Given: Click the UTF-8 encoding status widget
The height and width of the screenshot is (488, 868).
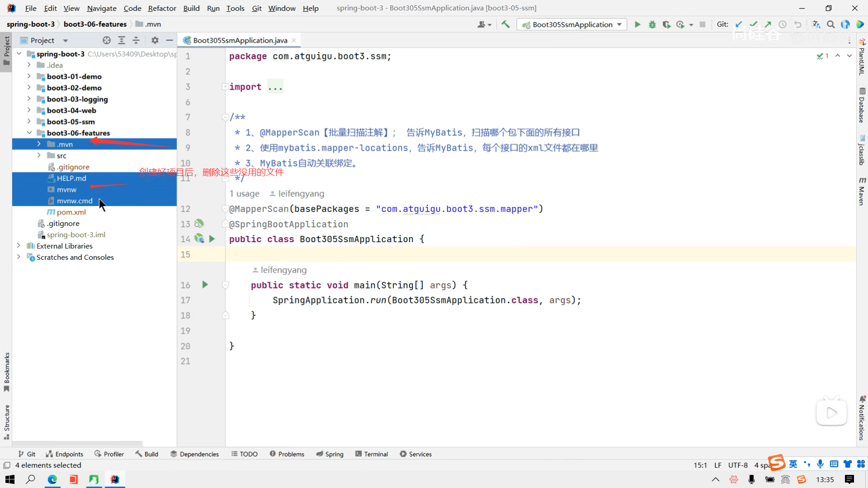Looking at the screenshot, I should pos(738,465).
